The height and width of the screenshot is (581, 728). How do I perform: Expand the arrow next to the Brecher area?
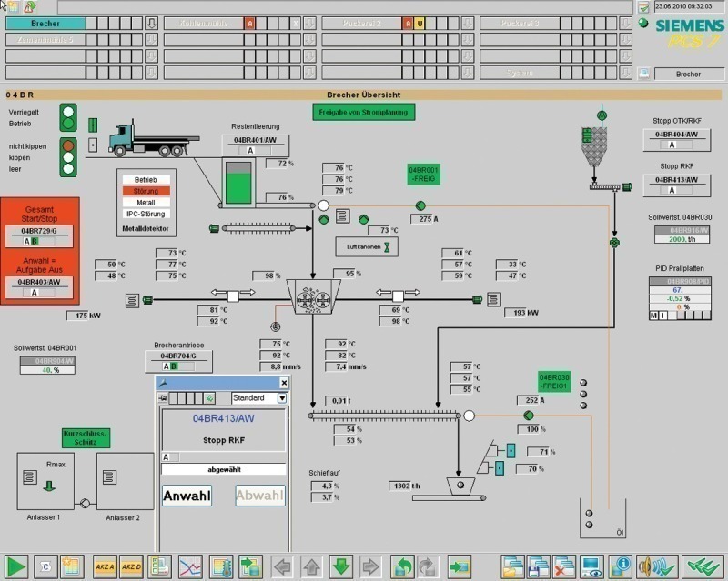(152, 23)
